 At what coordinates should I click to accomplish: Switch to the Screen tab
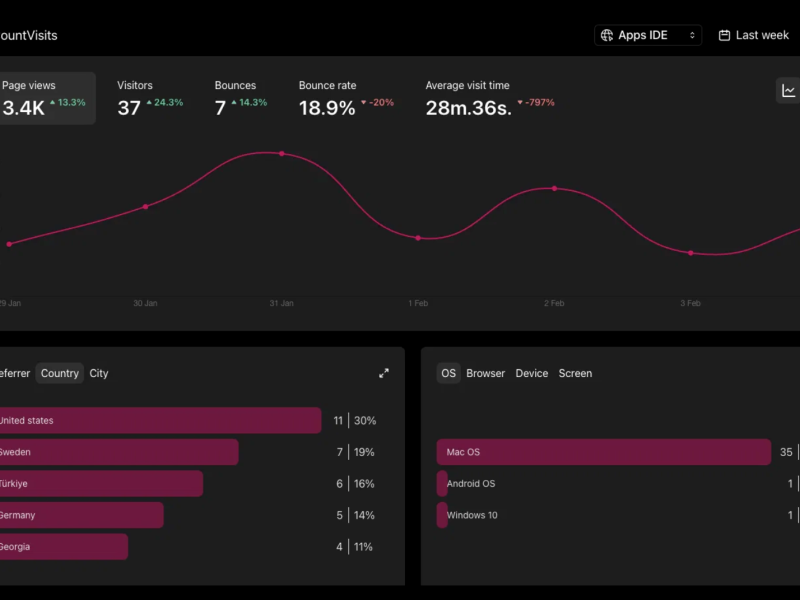click(575, 373)
